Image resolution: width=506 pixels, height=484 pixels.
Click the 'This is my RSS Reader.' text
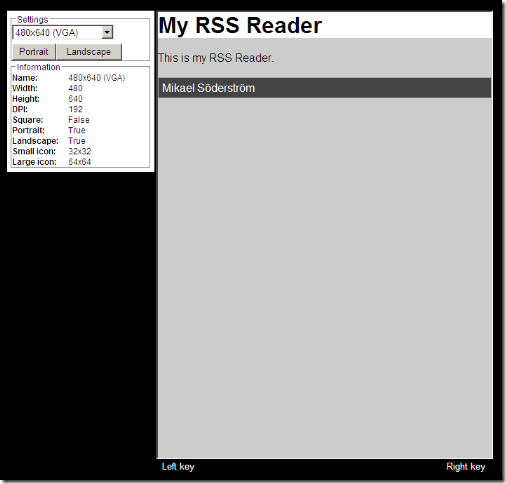[216, 58]
